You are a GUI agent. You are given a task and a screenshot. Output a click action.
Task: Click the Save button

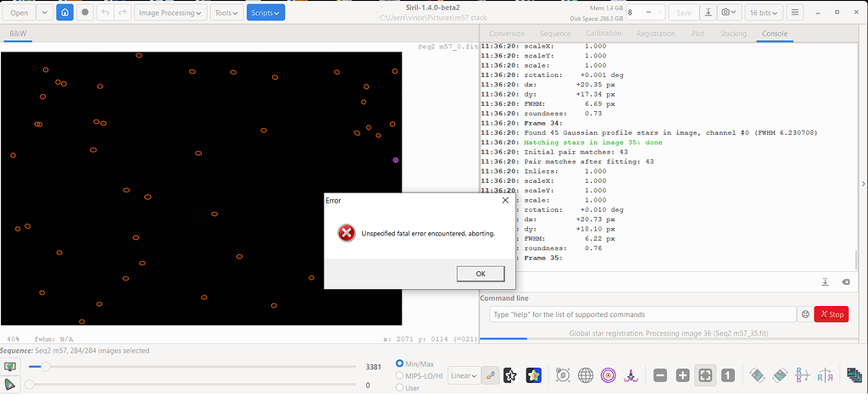tap(684, 13)
